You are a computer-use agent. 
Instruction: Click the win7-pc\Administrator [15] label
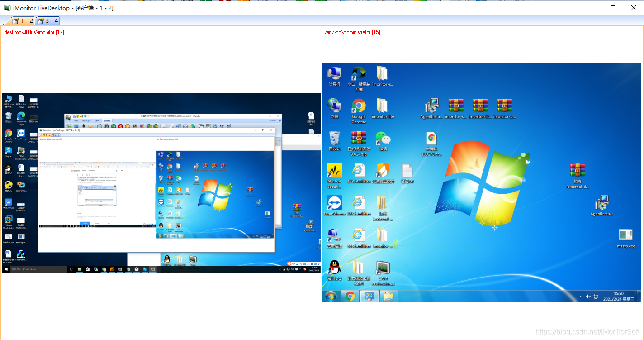pyautogui.click(x=352, y=32)
